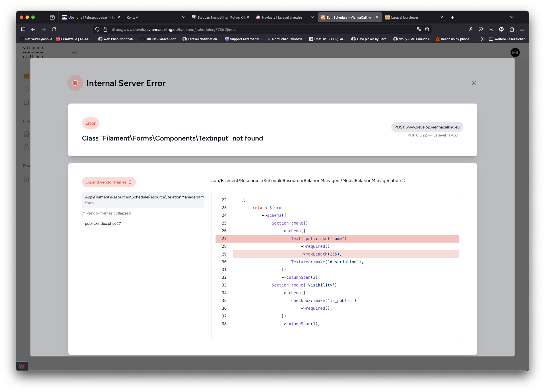Open the translate page icon

tap(419, 29)
